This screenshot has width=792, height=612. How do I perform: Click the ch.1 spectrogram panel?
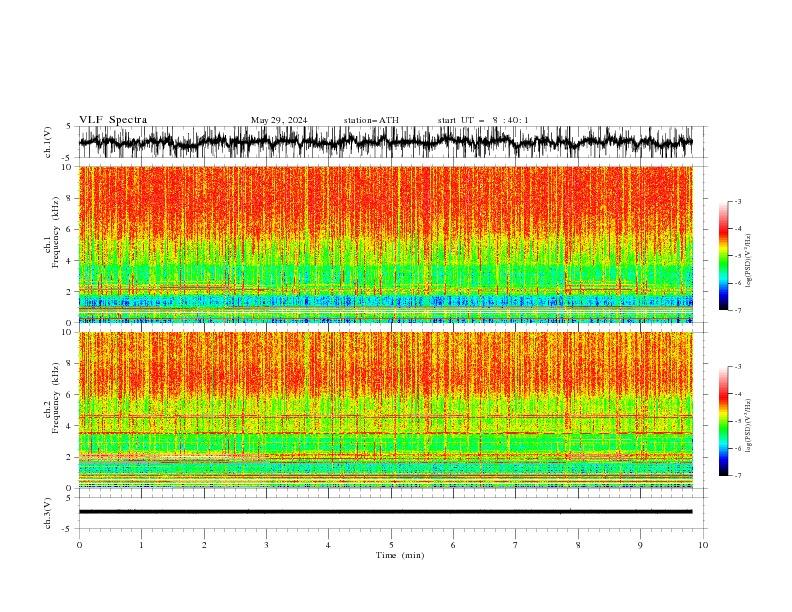tap(385, 244)
